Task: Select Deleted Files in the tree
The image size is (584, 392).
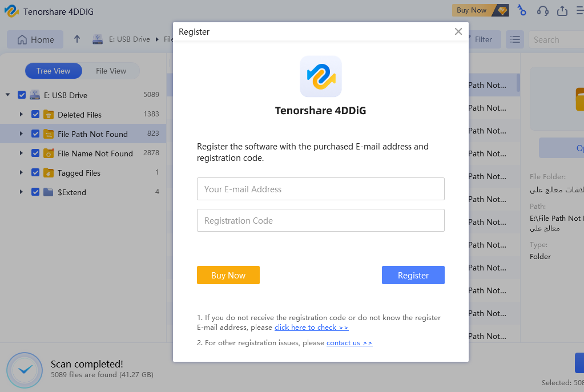Action: click(x=79, y=115)
